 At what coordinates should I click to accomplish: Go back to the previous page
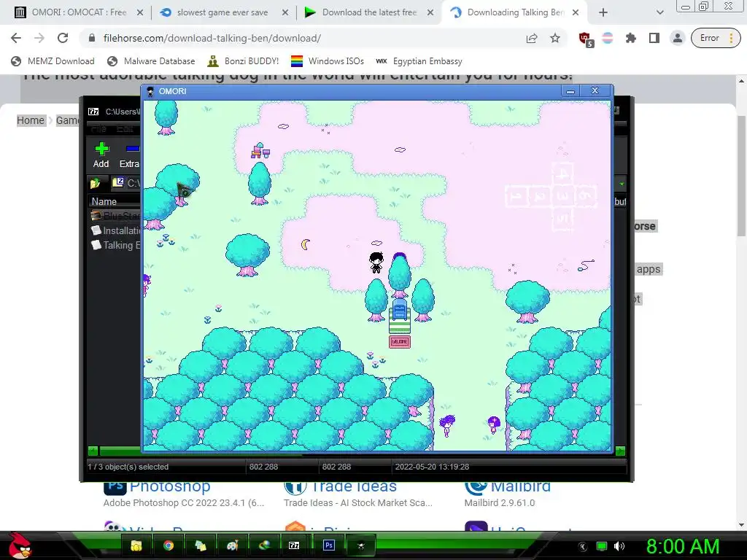click(x=16, y=38)
